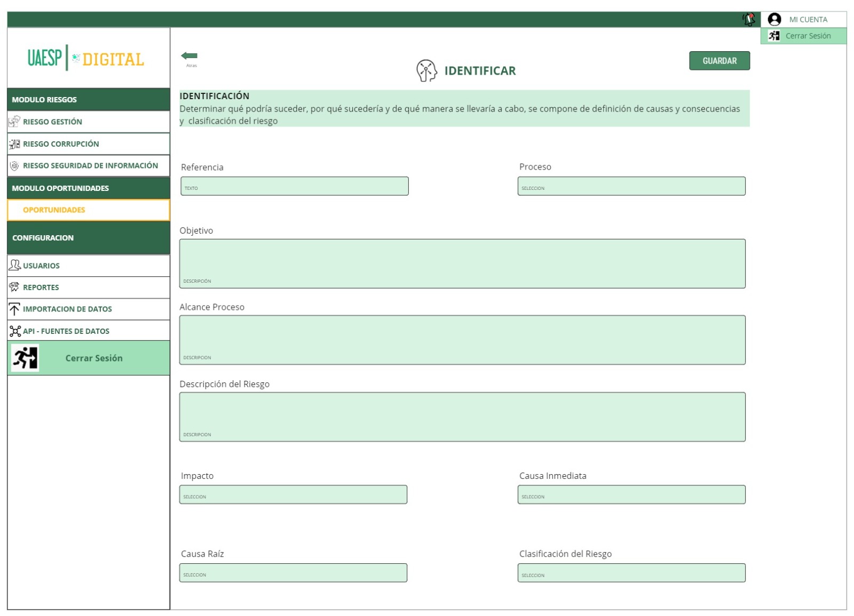Click the user avatar icon by Mi Cuenta
Screen dimensions: 854x616
pos(774,20)
